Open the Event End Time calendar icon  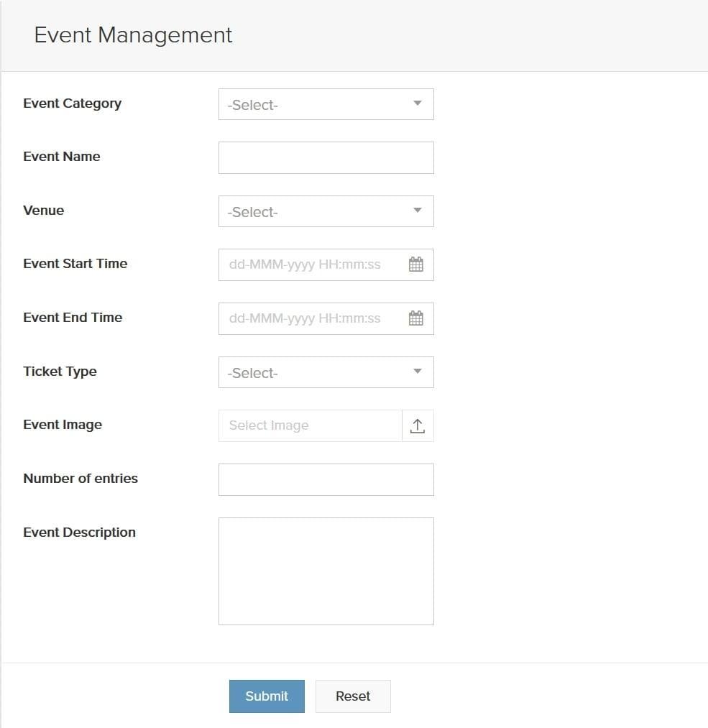click(416, 318)
